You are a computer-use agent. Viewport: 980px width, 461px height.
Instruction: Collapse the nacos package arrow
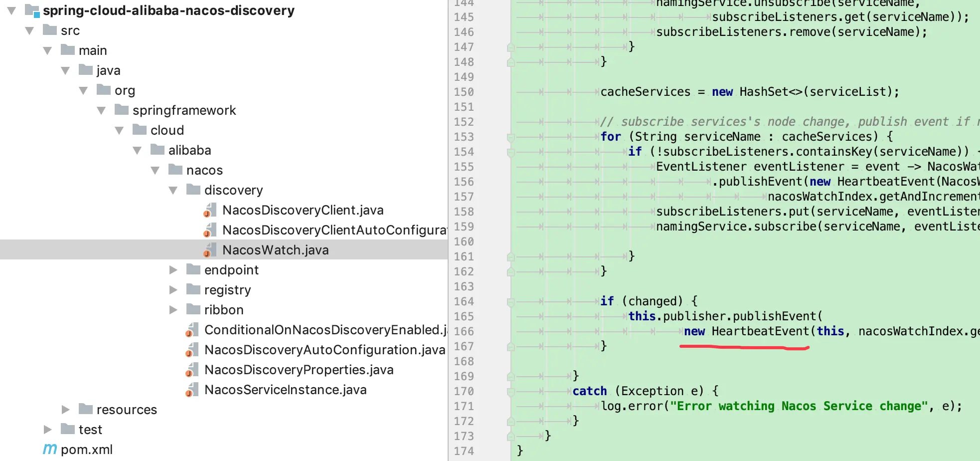(155, 170)
